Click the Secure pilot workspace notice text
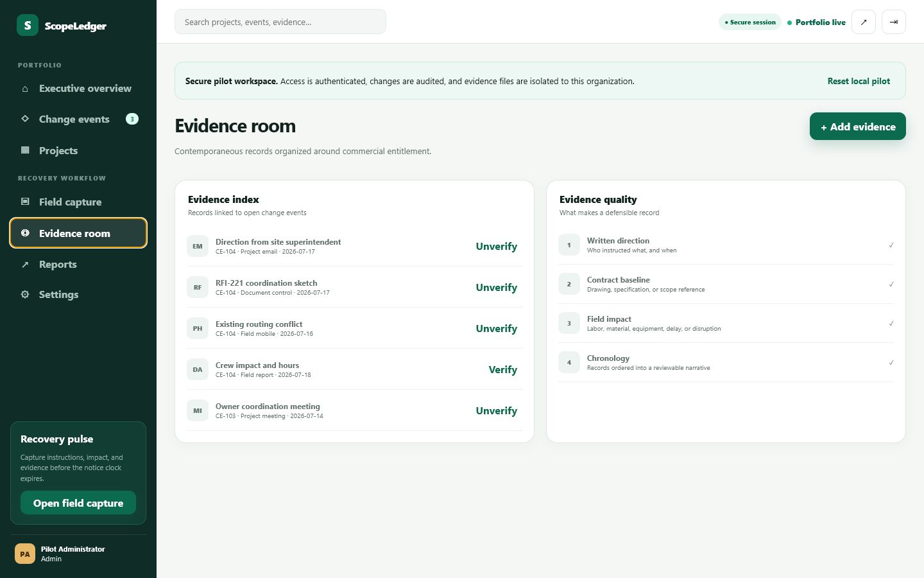This screenshot has width=924, height=578. coord(409,81)
